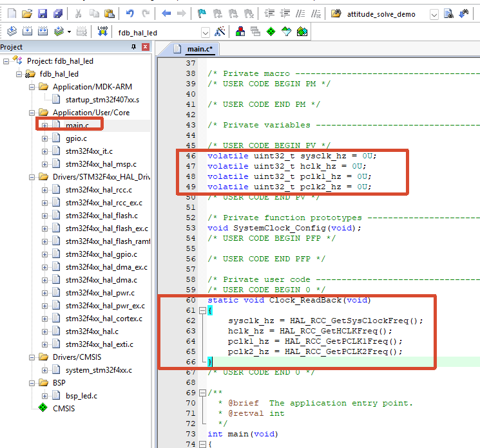Build the target with the Build icon
Image resolution: width=480 pixels, height=448 pixels.
(x=27, y=31)
